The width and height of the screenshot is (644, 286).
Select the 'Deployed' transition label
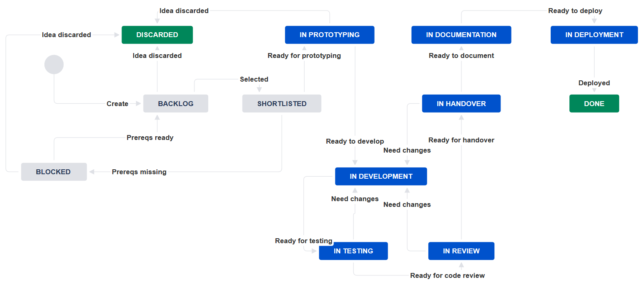[x=594, y=83]
